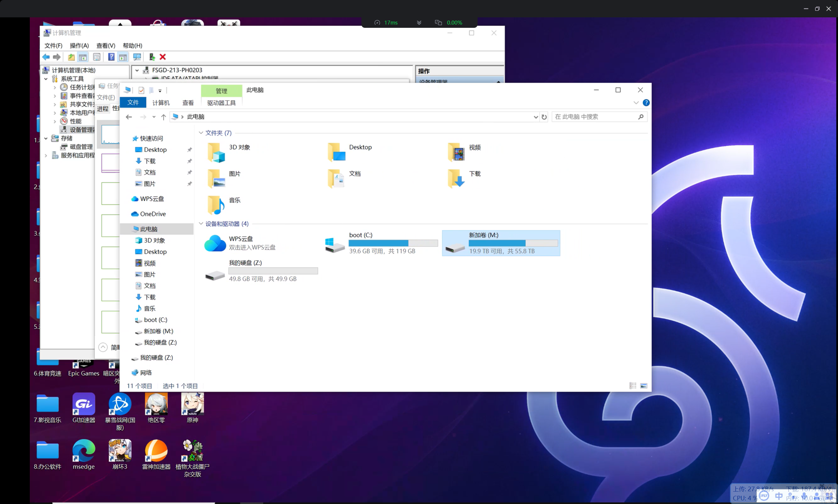Viewport: 838px width, 504px height.
Task: Click back arrow in 计算机管理 toolbar
Action: coord(46,57)
